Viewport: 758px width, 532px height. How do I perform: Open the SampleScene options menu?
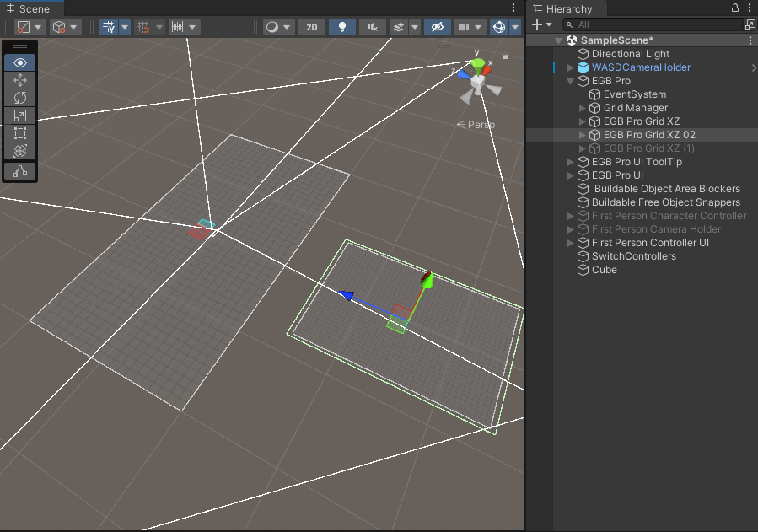point(750,40)
